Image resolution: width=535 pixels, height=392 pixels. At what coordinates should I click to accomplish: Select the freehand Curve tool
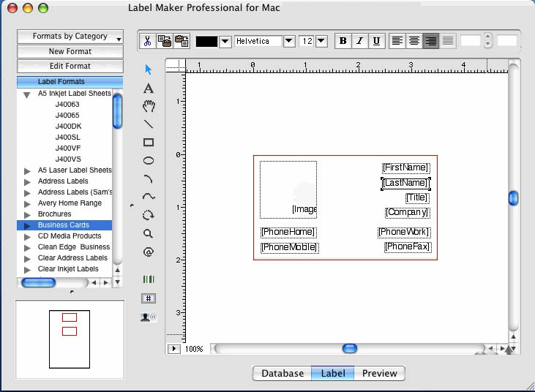[x=149, y=196]
